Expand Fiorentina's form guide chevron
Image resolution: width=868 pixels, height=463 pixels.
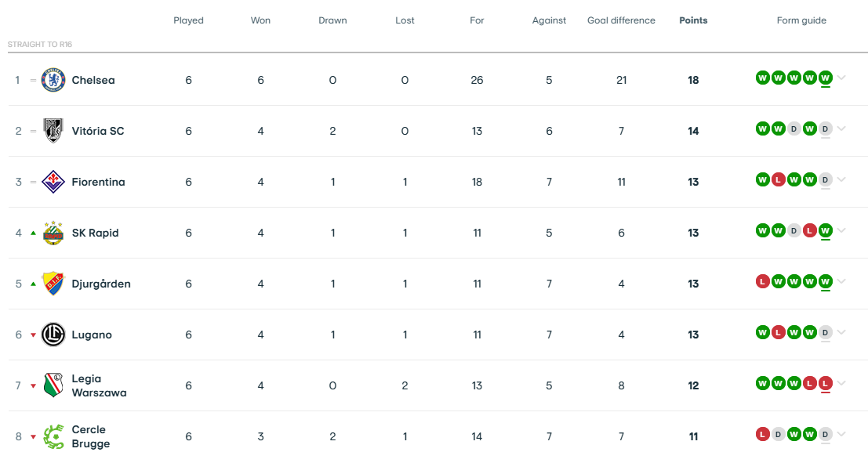(841, 179)
